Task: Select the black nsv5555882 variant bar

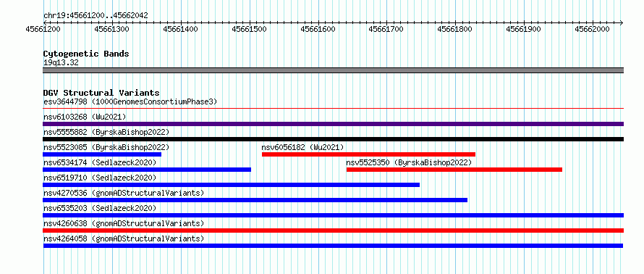Action: point(334,139)
